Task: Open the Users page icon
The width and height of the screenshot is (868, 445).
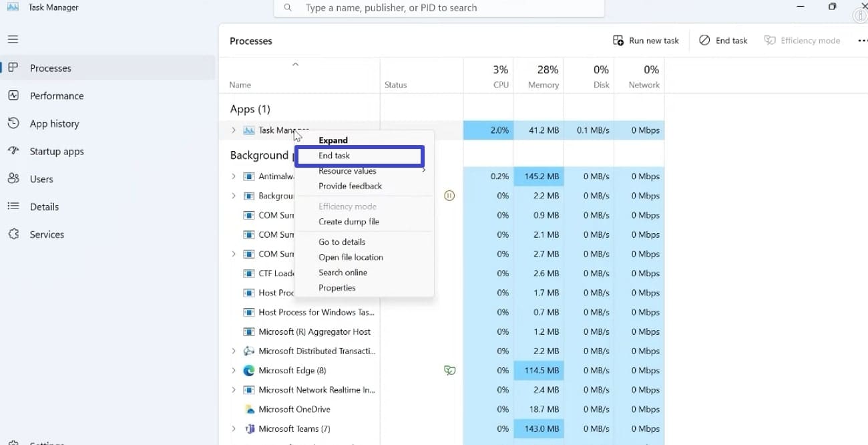Action: [13, 179]
